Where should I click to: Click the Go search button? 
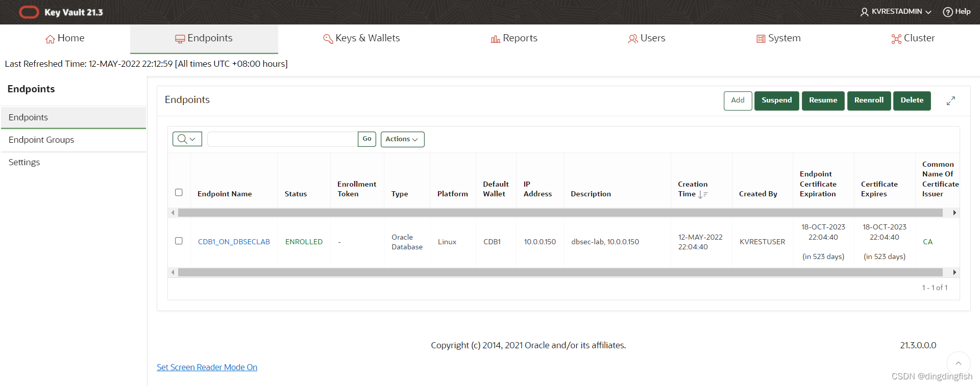click(x=367, y=139)
